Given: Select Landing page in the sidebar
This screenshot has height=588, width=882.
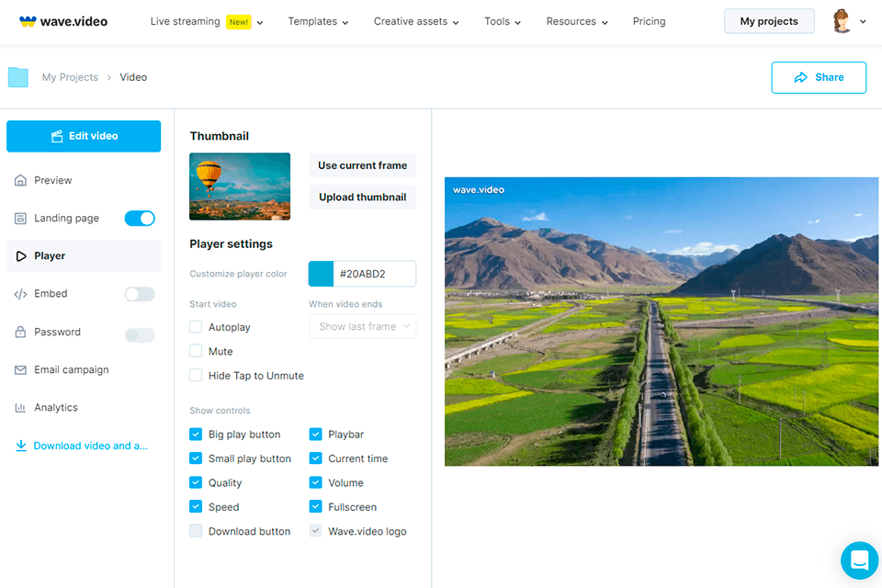Looking at the screenshot, I should point(66,219).
